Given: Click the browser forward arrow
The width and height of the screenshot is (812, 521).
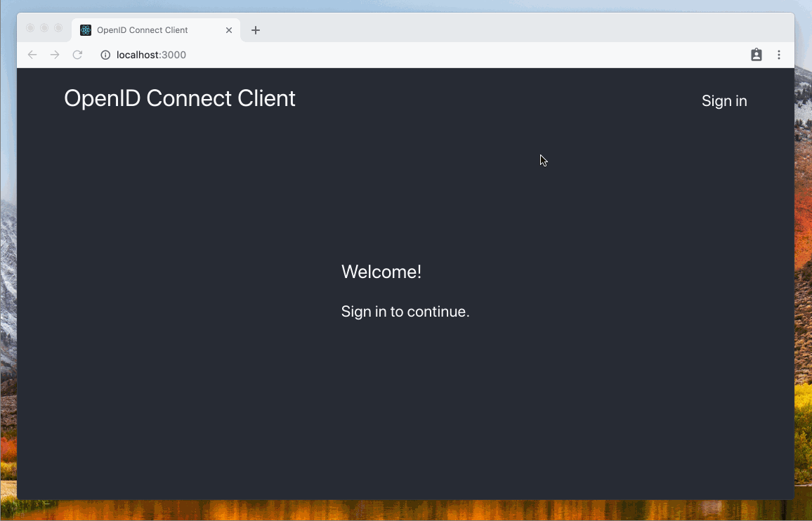Looking at the screenshot, I should pos(55,55).
